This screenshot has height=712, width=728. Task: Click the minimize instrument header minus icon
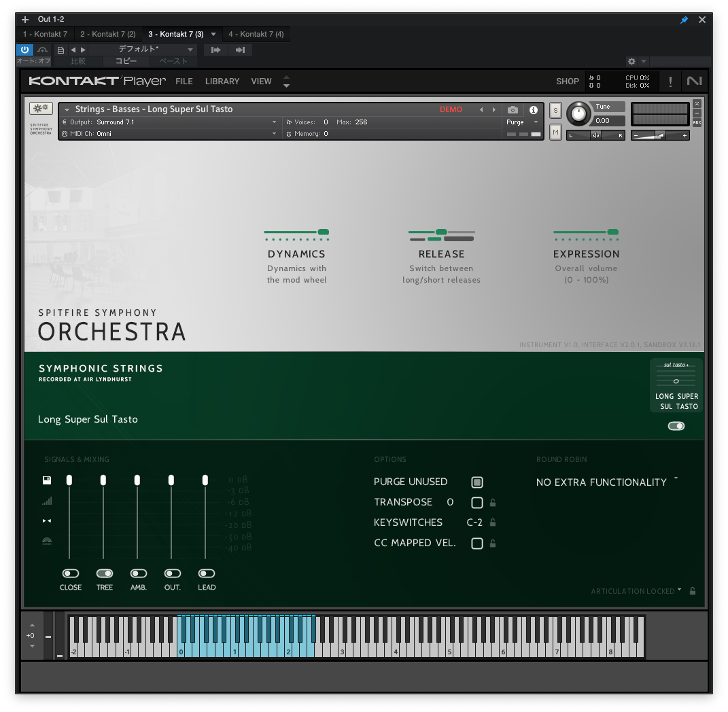click(x=697, y=113)
